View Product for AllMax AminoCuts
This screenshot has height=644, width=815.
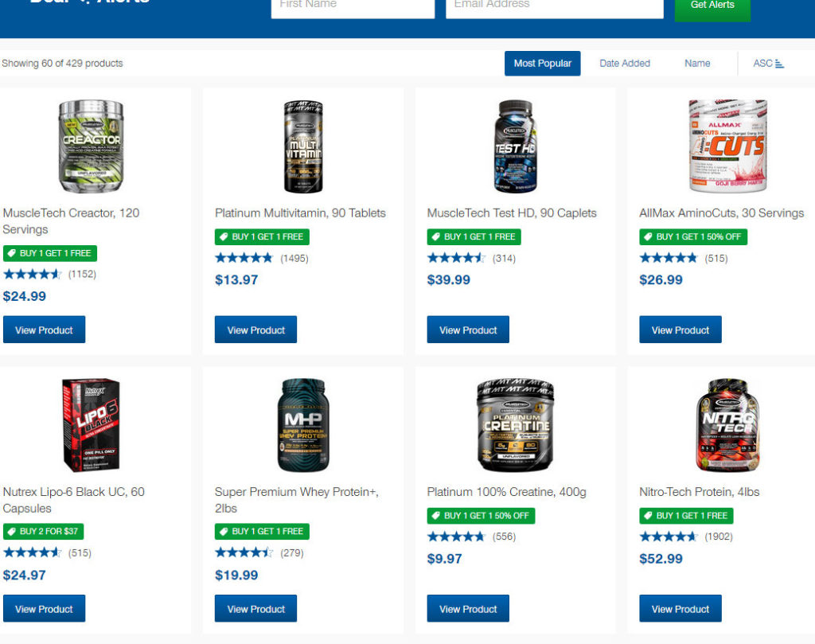pos(680,330)
